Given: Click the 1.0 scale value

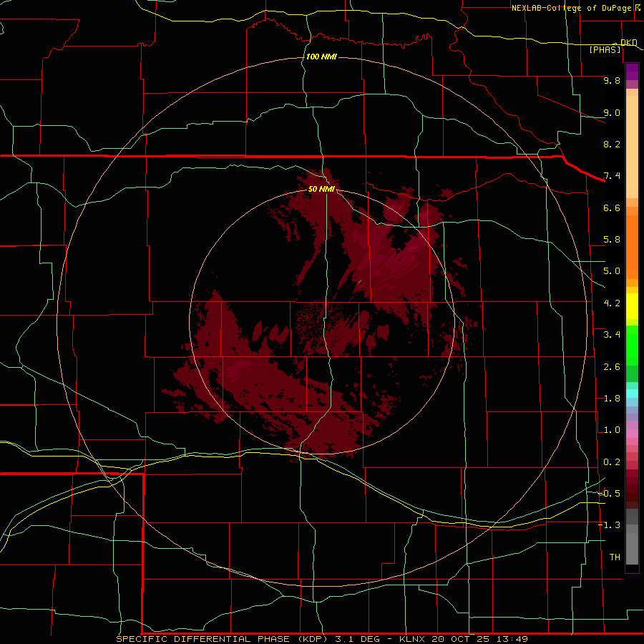Looking at the screenshot, I should 612,430.
